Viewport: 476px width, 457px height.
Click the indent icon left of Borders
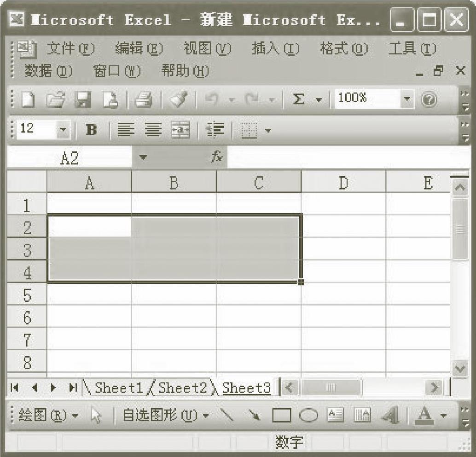pyautogui.click(x=215, y=130)
